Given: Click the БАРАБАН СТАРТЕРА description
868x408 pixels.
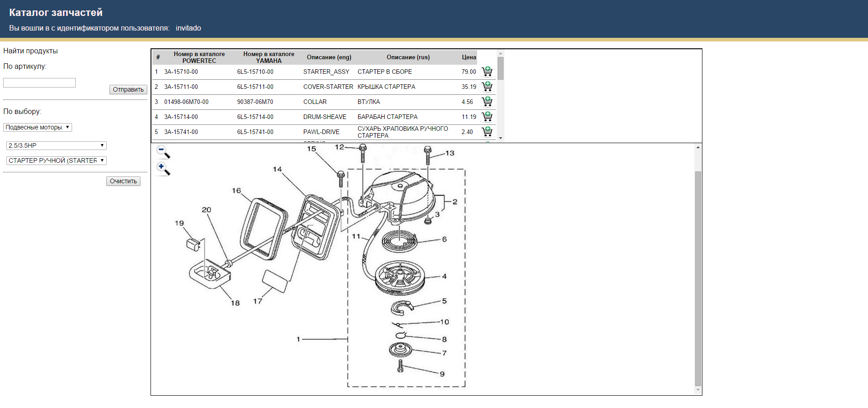Looking at the screenshot, I should (387, 117).
